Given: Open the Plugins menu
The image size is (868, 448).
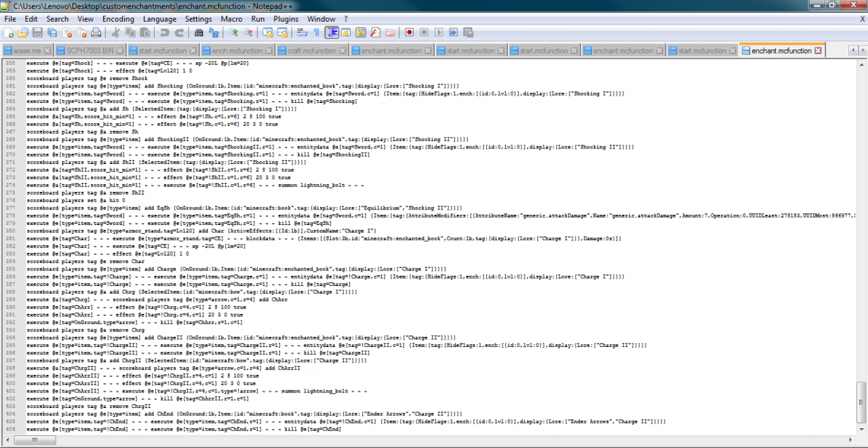Looking at the screenshot, I should pos(285,19).
